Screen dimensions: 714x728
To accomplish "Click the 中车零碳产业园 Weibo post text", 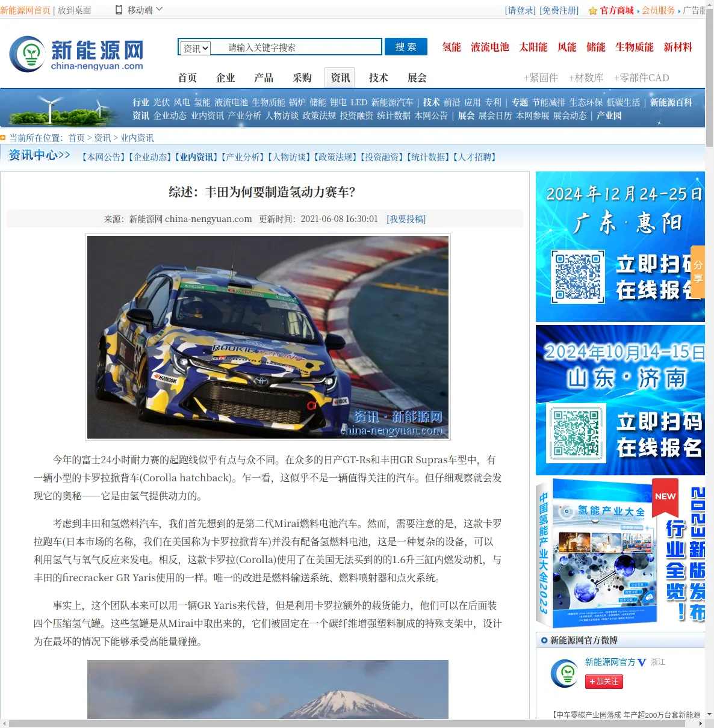I will pos(626,715).
